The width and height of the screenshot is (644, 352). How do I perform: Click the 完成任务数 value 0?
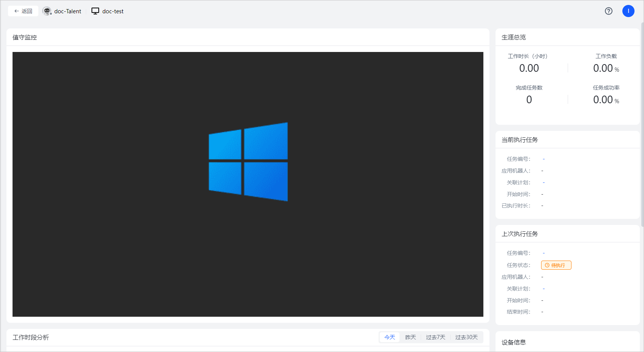coord(529,100)
